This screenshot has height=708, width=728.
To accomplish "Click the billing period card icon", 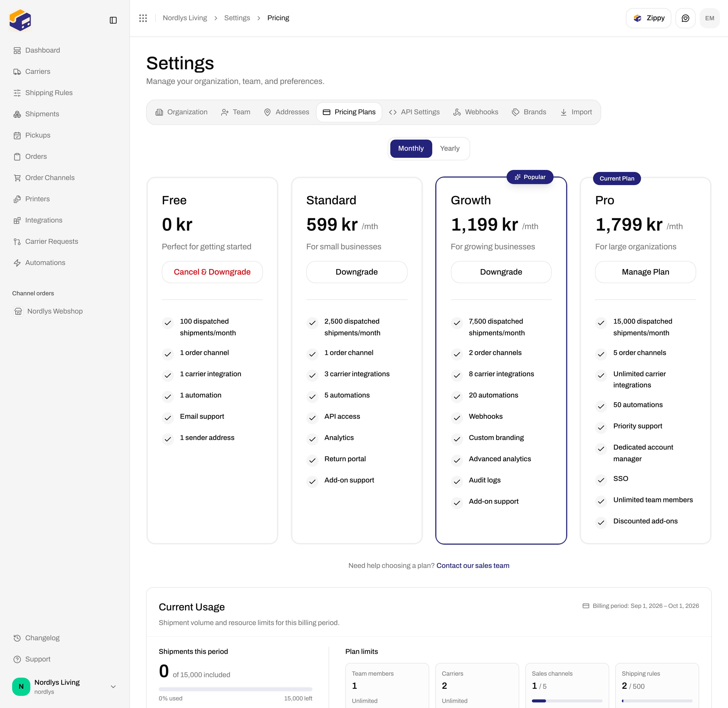I will click(586, 606).
